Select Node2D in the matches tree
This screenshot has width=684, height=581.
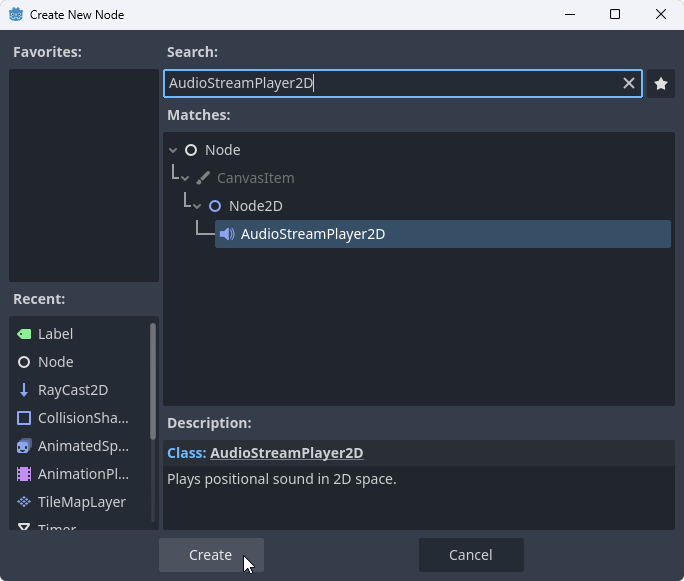(255, 206)
